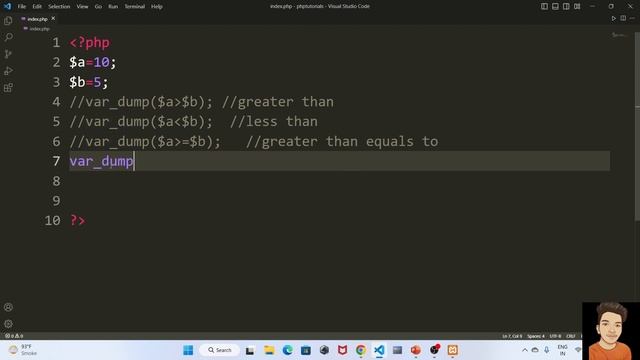Click '//greater than equals to' comment on line 6

342,142
